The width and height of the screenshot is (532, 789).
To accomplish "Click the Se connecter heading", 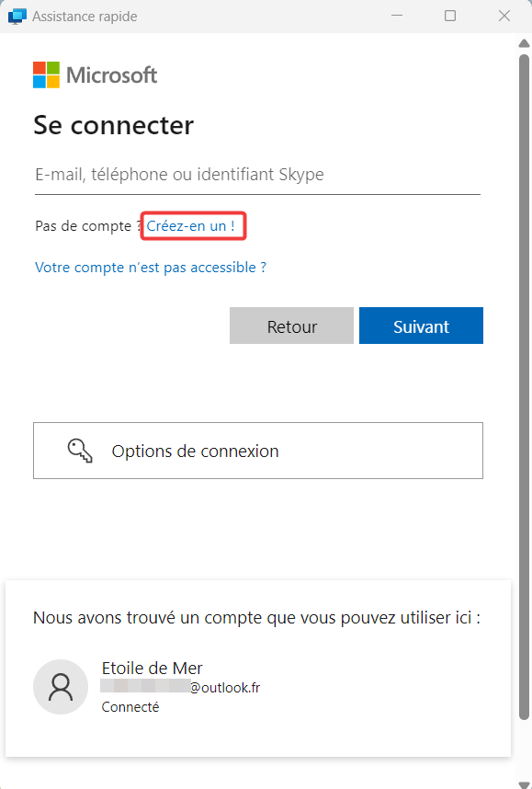I will (113, 125).
